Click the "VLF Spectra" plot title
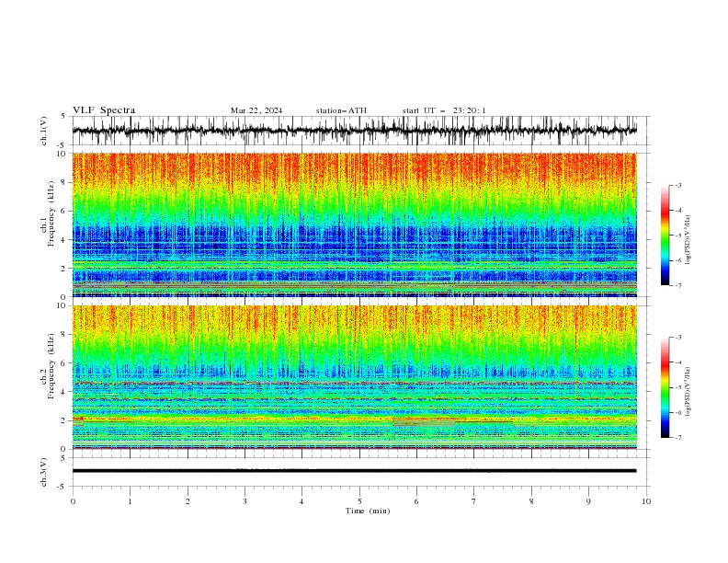The height and width of the screenshot is (563, 728). coord(104,110)
